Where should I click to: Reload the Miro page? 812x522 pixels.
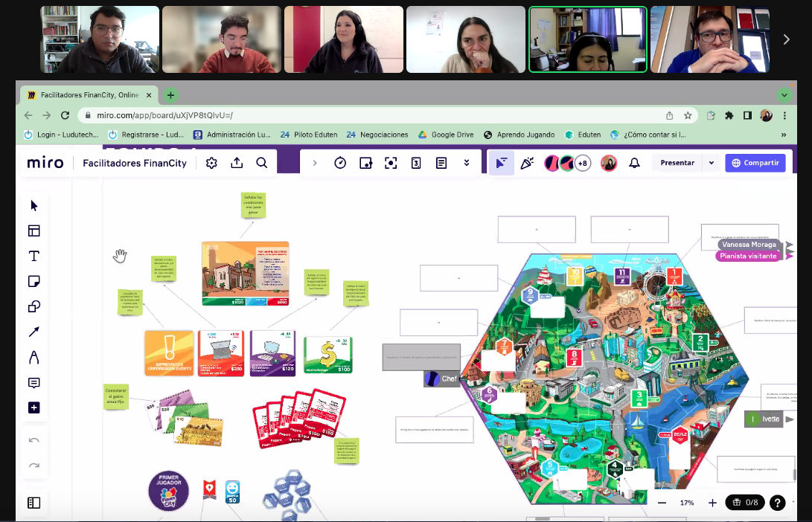65,115
